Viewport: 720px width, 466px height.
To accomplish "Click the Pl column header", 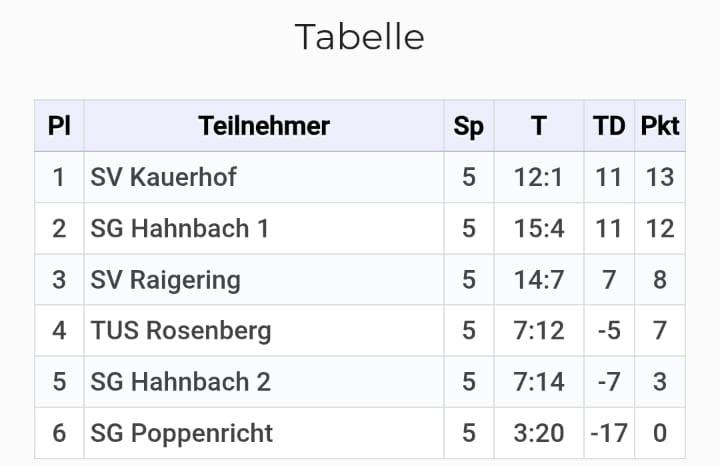I will (59, 126).
